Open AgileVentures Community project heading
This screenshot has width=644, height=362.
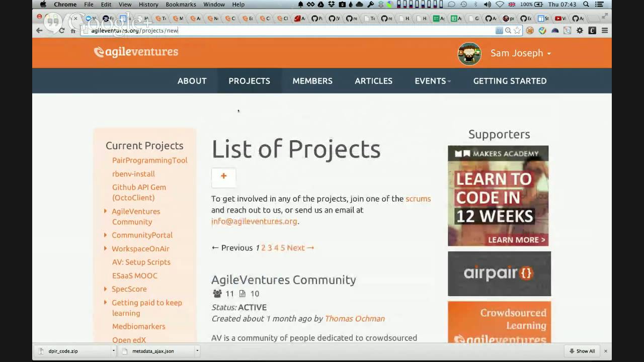[284, 280]
